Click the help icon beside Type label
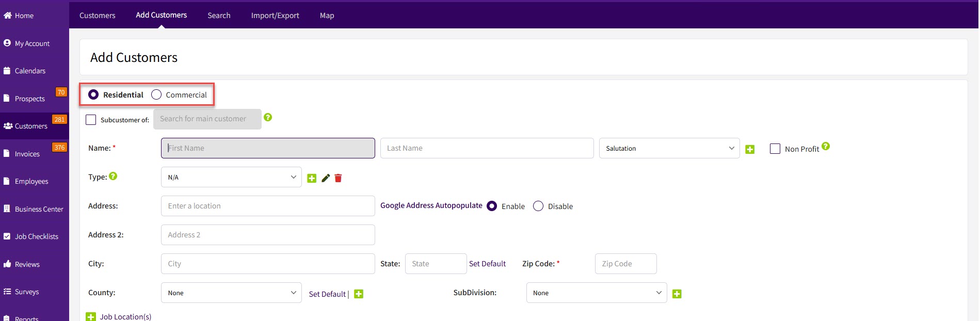The image size is (980, 321). coord(113,176)
